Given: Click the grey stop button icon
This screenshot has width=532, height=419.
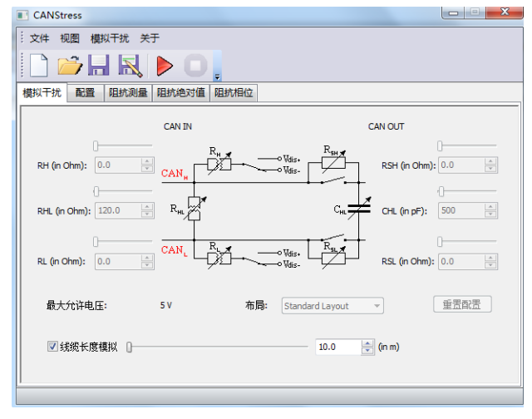Looking at the screenshot, I should (196, 66).
